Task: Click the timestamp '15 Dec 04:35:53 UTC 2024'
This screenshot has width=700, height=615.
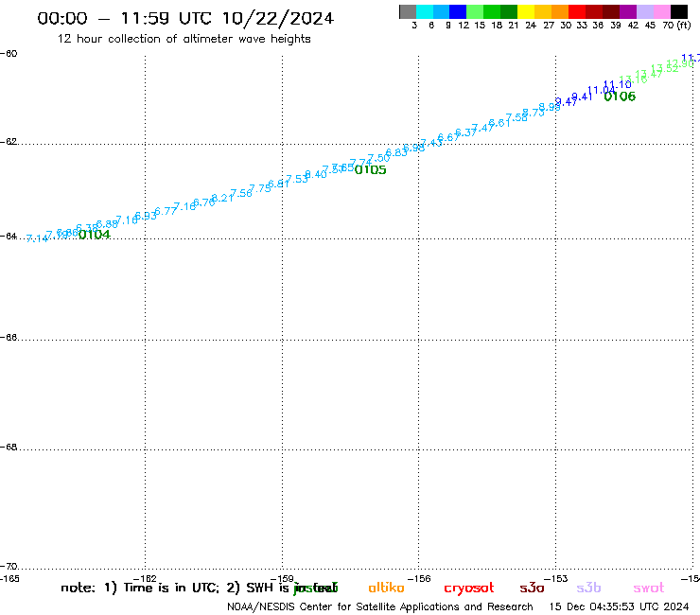Action: (x=619, y=607)
